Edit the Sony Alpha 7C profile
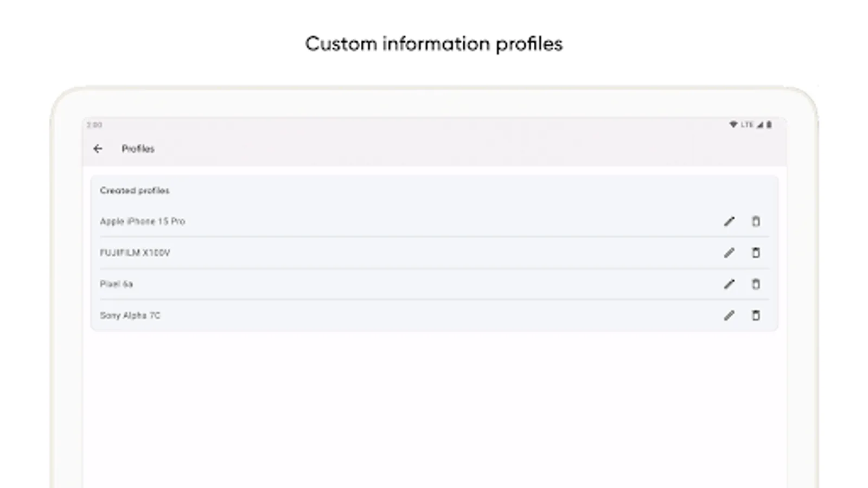 729,316
